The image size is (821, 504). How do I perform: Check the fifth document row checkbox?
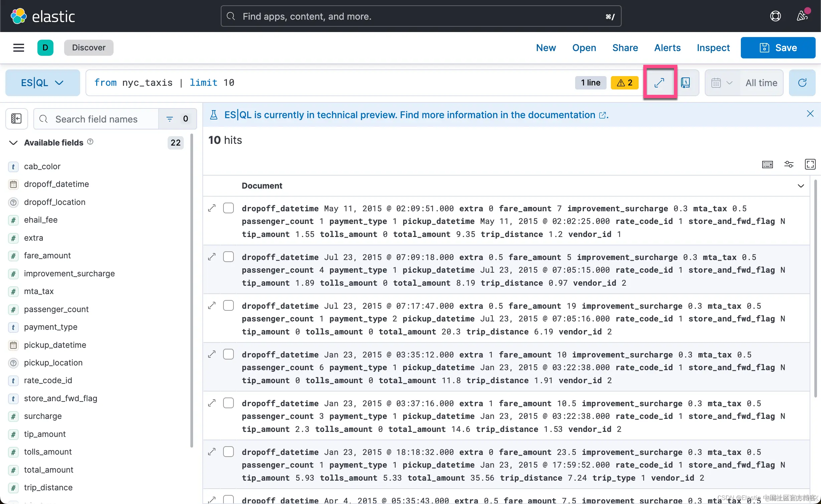[228, 403]
